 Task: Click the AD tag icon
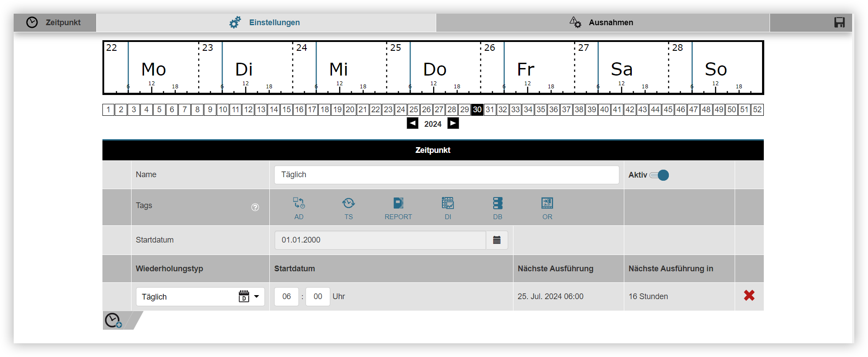coord(299,203)
